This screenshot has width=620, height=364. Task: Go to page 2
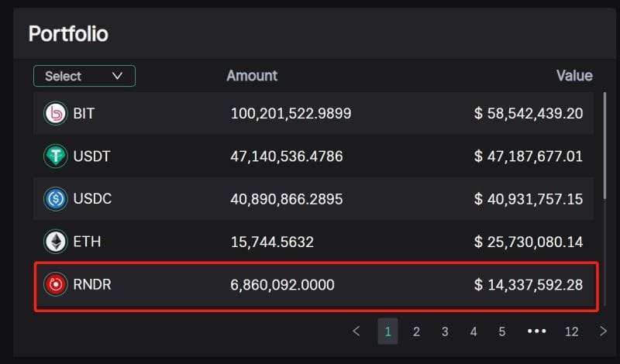[416, 331]
